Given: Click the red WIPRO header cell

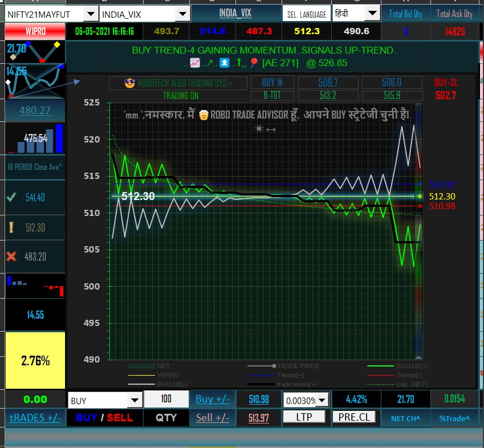Looking at the screenshot, I should (x=35, y=31).
